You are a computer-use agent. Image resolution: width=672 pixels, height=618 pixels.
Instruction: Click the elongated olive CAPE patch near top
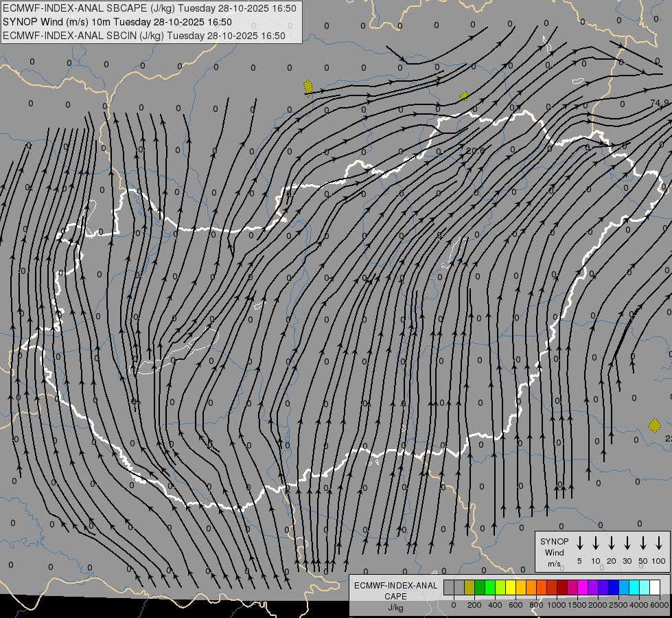pyautogui.click(x=308, y=89)
